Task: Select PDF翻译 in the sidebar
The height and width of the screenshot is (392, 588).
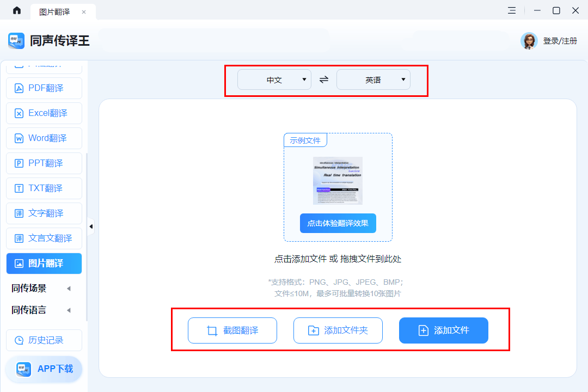Action: point(44,88)
